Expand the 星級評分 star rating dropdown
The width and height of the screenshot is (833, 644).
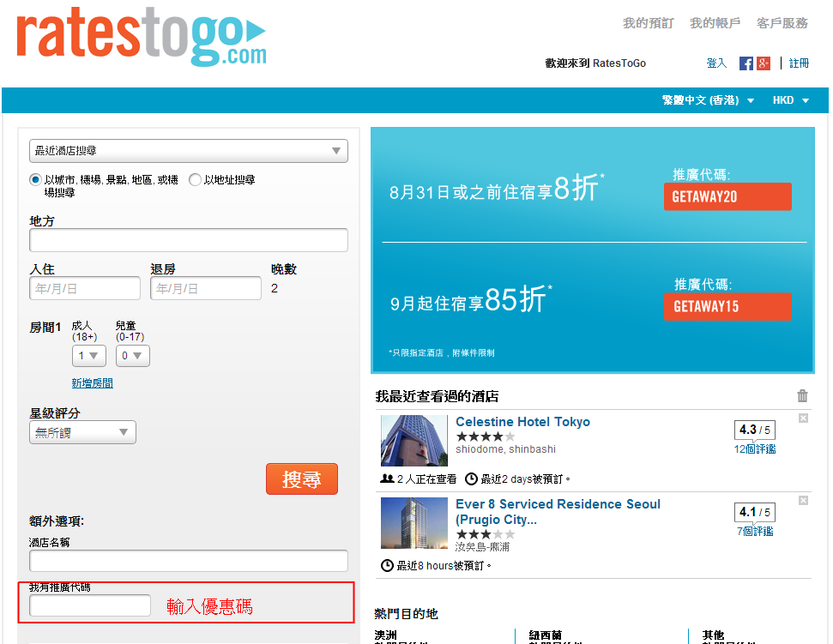[x=82, y=433]
